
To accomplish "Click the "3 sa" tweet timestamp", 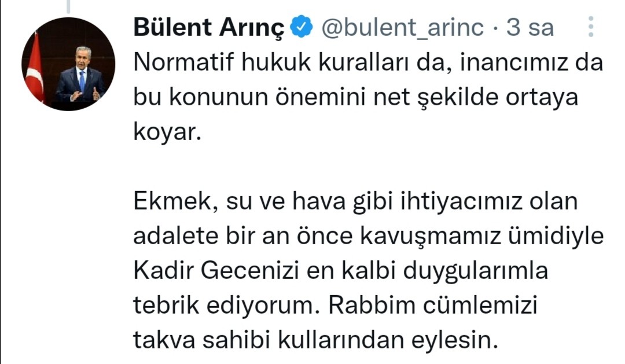I will tap(530, 27).
